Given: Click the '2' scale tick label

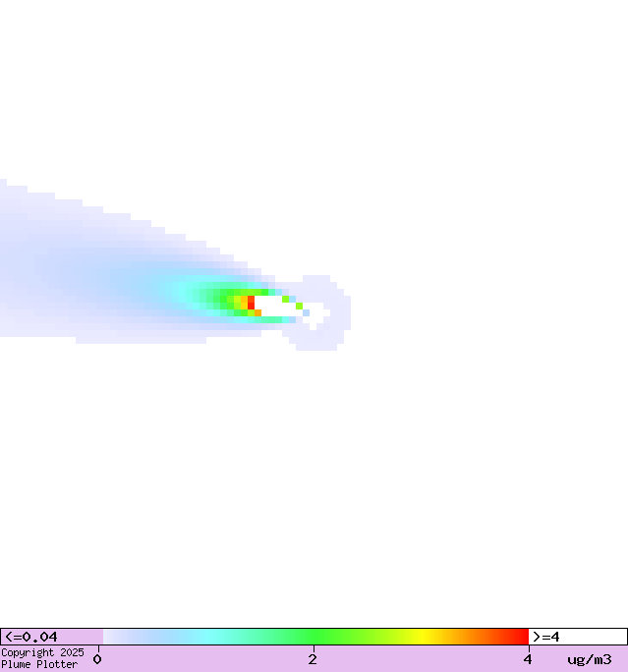Looking at the screenshot, I should point(313,659).
